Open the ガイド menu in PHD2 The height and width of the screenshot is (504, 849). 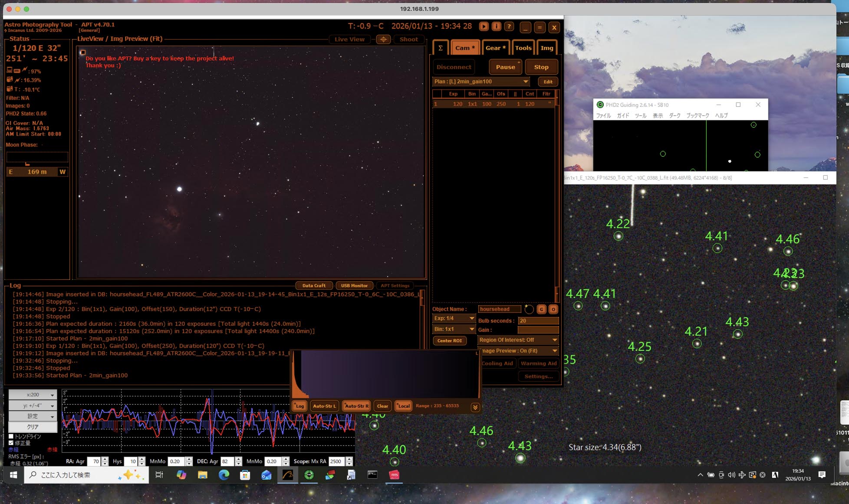tap(622, 115)
